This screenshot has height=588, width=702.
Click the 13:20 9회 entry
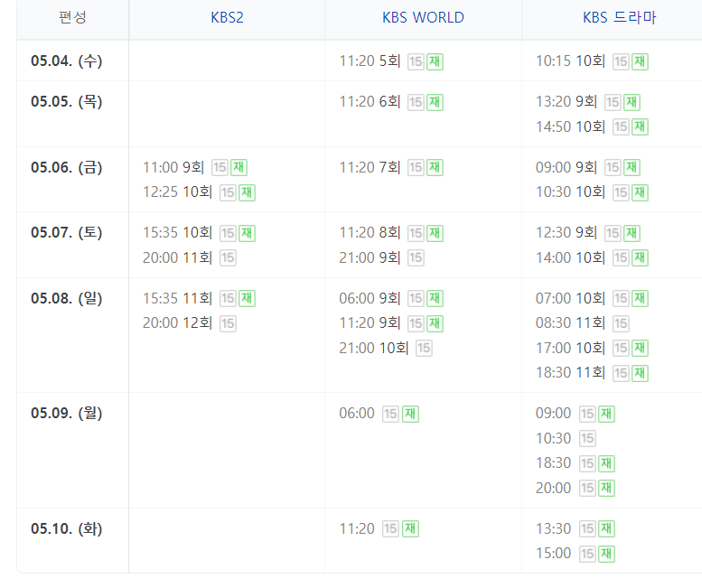coord(566,101)
